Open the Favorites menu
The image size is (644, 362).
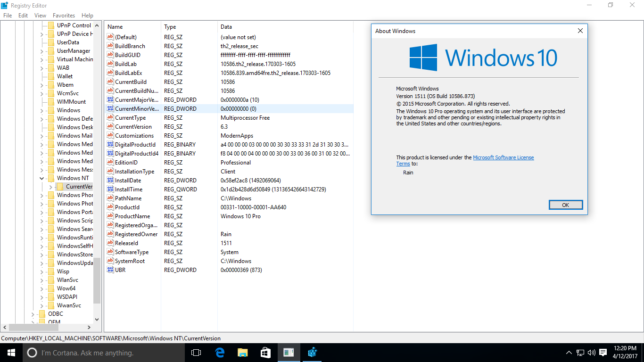pyautogui.click(x=64, y=16)
